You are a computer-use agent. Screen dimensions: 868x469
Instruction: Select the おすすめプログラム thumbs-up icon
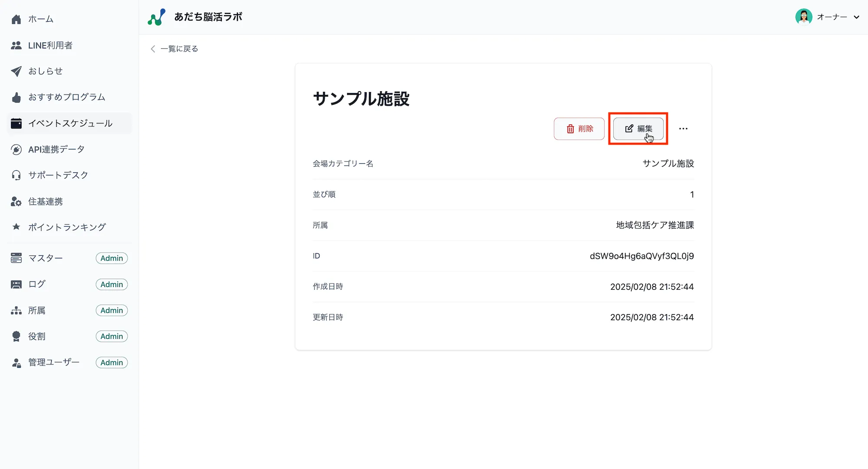16,97
